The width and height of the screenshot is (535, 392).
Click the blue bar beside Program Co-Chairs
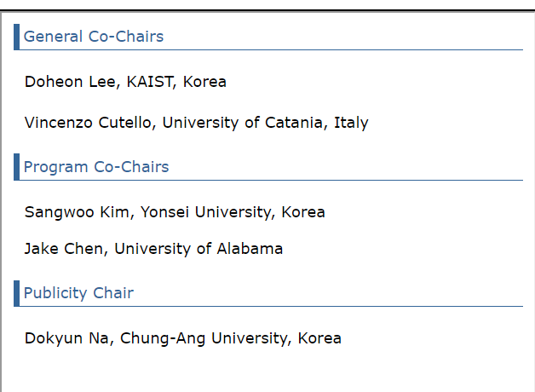pyautogui.click(x=16, y=167)
